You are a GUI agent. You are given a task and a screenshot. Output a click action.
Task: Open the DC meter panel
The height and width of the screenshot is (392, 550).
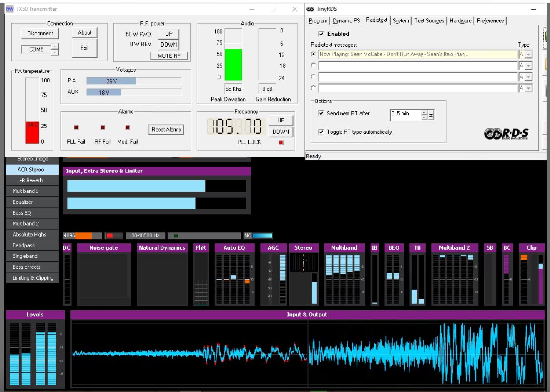tap(67, 274)
